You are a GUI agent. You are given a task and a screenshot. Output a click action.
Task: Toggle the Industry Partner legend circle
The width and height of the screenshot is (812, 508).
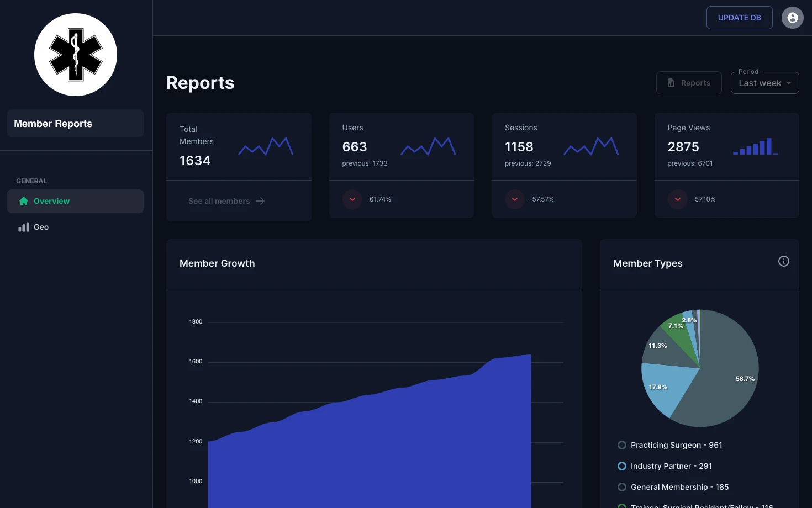pyautogui.click(x=621, y=466)
